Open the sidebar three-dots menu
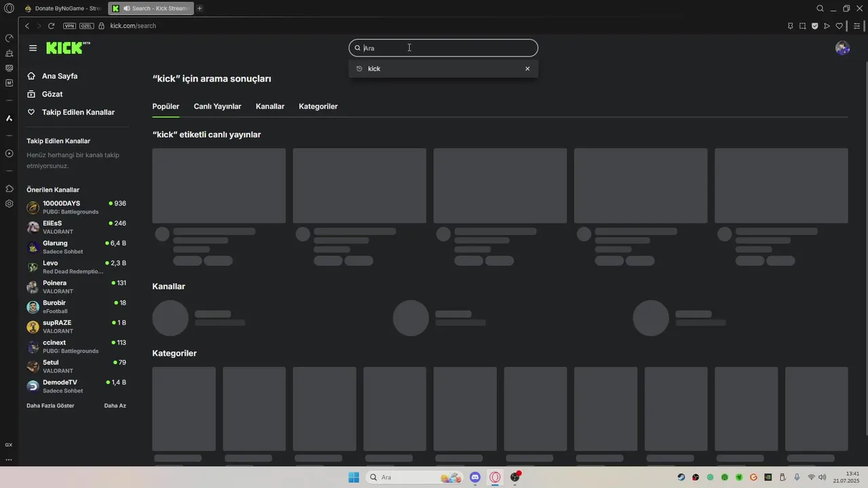Screen dimensions: 868x488 point(9,460)
